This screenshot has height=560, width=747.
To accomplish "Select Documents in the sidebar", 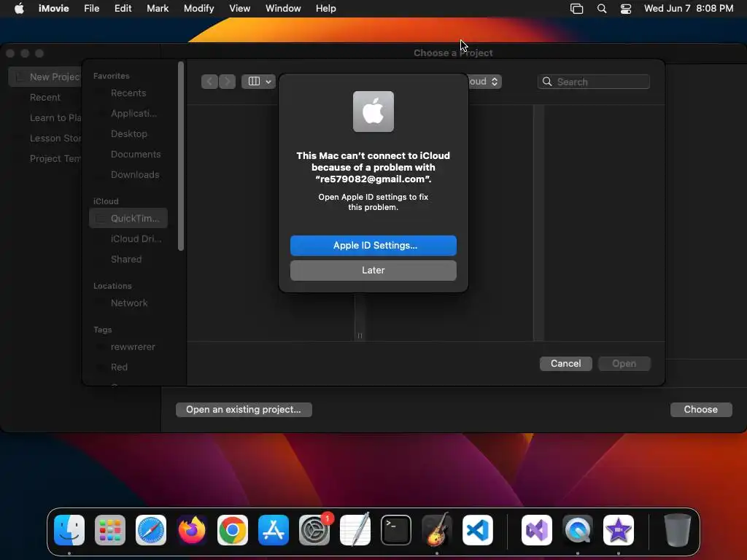I will pos(128,155).
